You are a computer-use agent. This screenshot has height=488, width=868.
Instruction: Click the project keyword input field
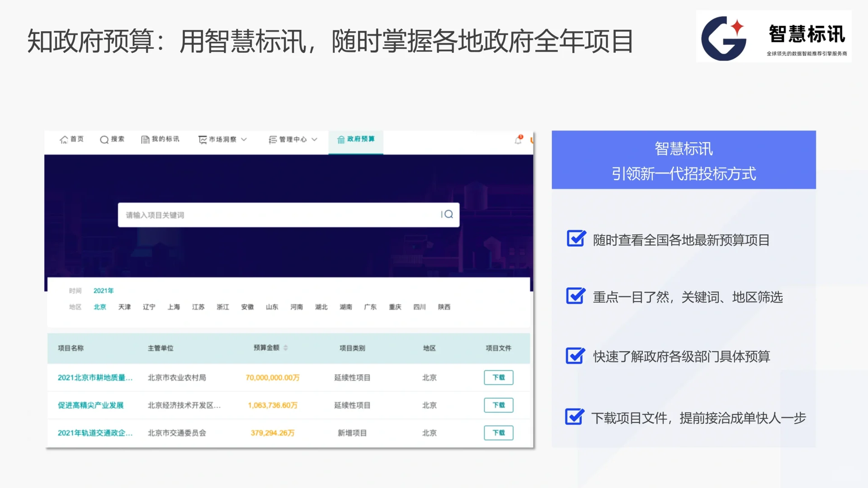point(271,214)
